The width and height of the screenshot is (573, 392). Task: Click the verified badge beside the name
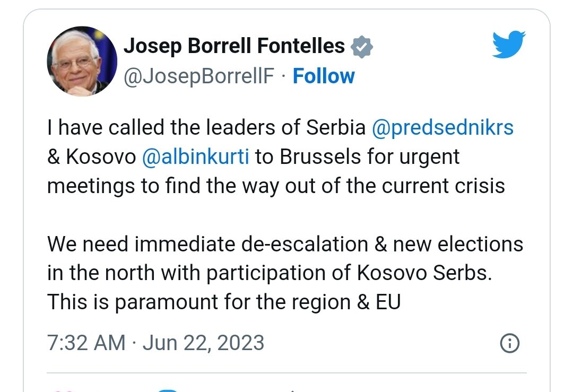(x=361, y=47)
